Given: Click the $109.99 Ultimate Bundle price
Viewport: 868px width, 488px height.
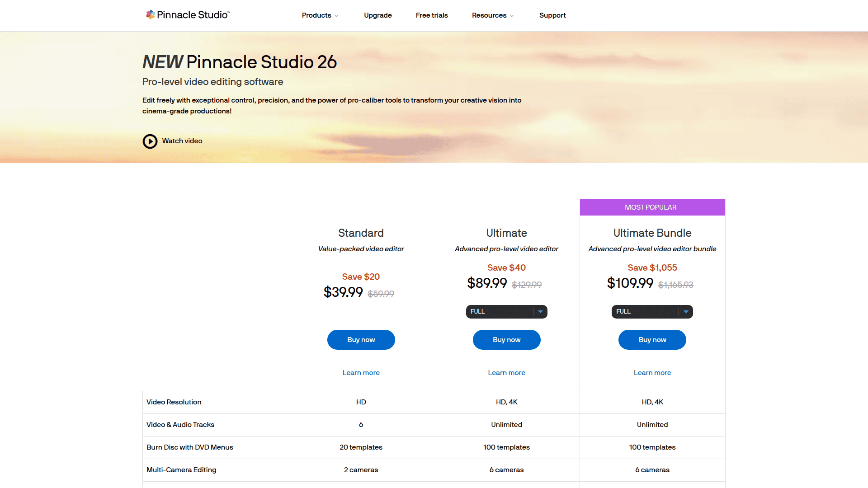Looking at the screenshot, I should [630, 283].
